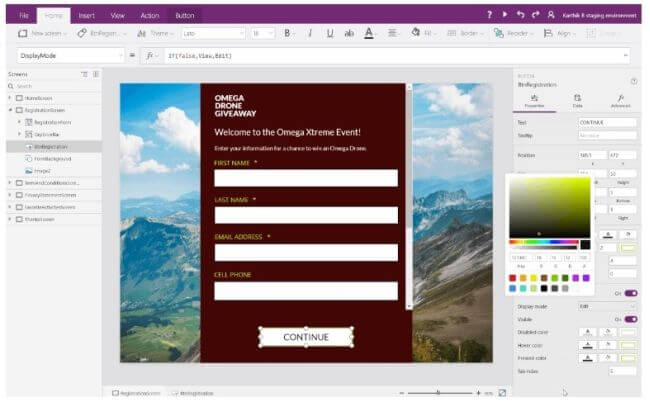
Task: Click the zoom slider at bottom
Action: pos(439,393)
